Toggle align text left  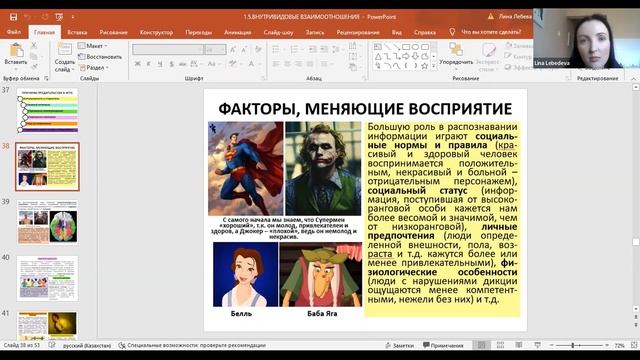pos(276,64)
